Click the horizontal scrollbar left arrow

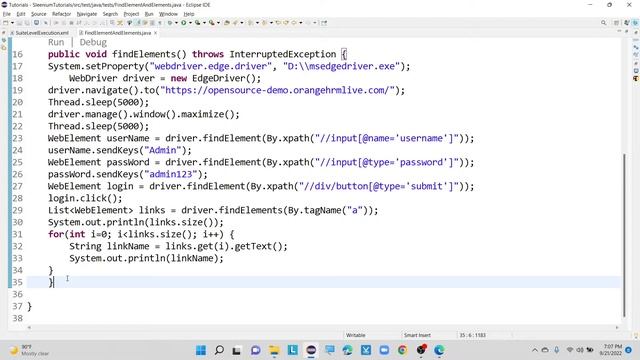tap(29, 327)
